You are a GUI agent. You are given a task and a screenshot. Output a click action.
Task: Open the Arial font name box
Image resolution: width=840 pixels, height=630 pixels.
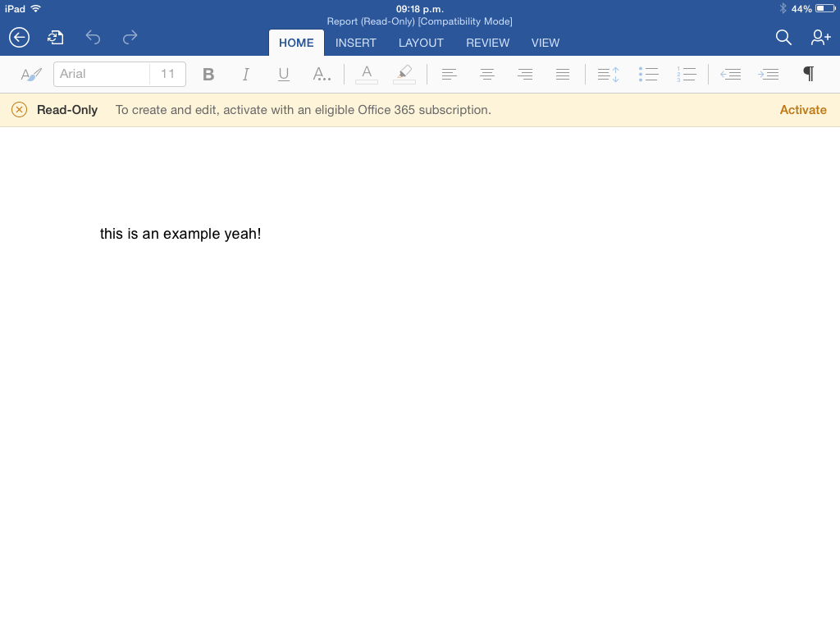(101, 74)
